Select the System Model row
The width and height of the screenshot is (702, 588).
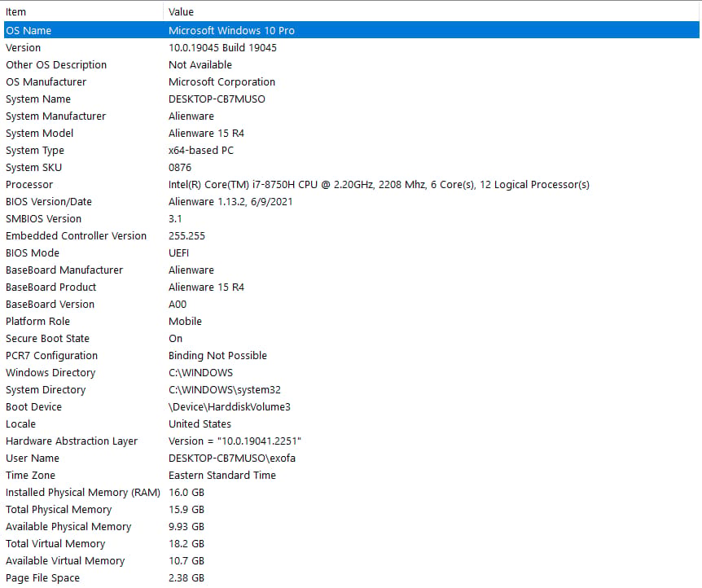352,133
